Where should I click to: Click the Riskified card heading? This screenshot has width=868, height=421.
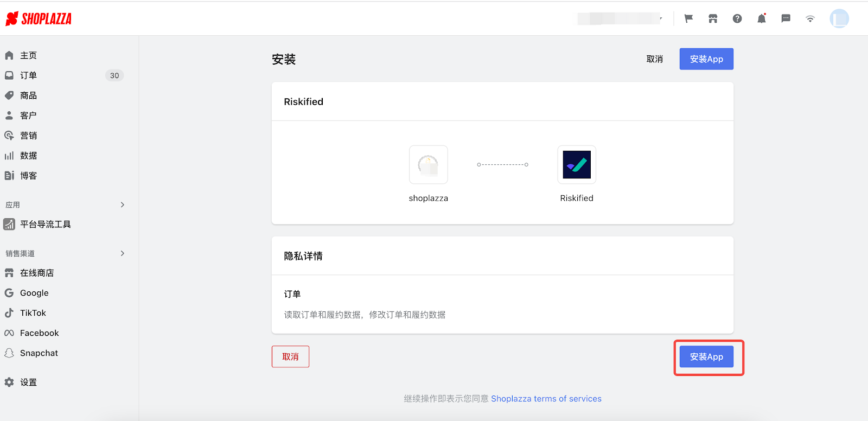click(304, 101)
